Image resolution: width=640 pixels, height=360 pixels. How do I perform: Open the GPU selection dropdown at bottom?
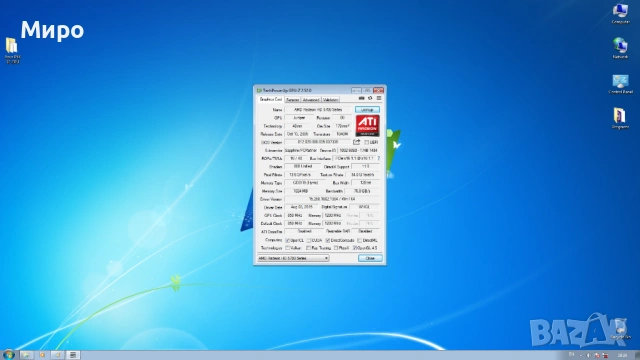[x=293, y=258]
